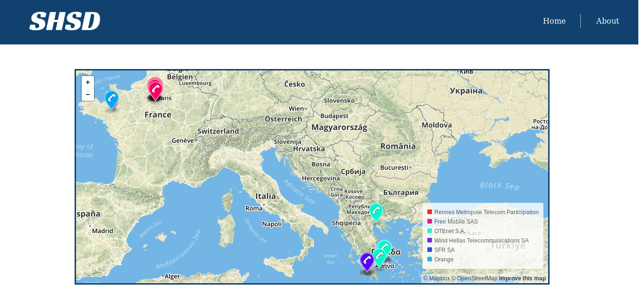Viewport: 644px width, 295px height.
Task: Select the front magenta phone marker over Paris
Action: [155, 91]
